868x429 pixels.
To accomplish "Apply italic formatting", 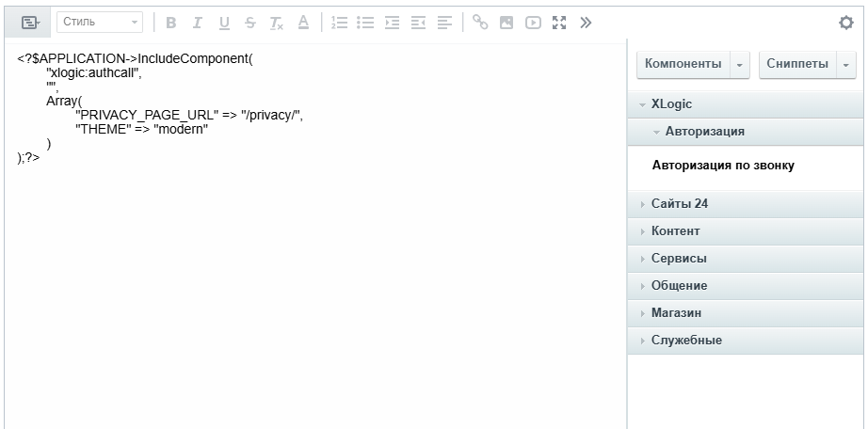I will click(198, 22).
